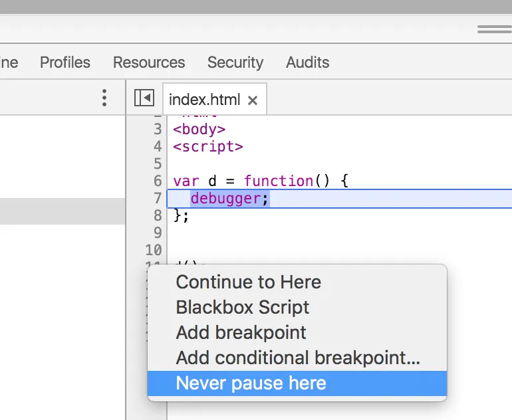This screenshot has height=420, width=512.
Task: Click line number 7 in the gutter
Action: (158, 198)
